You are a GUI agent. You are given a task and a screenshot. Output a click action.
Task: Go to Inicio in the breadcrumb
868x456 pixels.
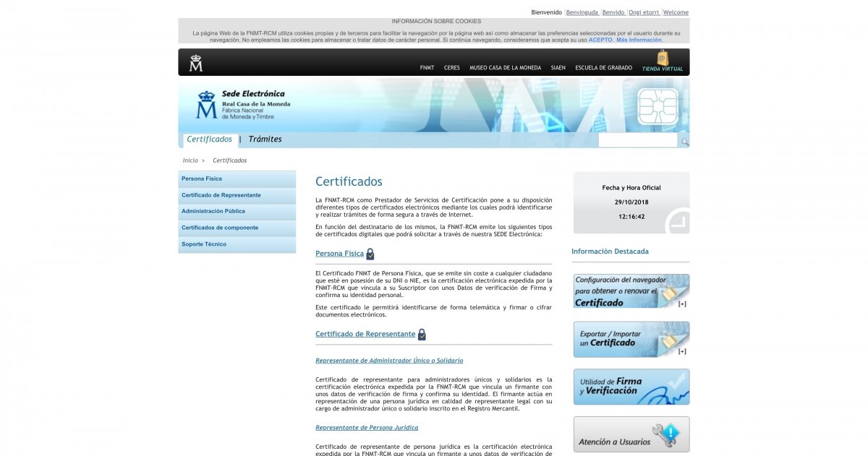tap(190, 160)
